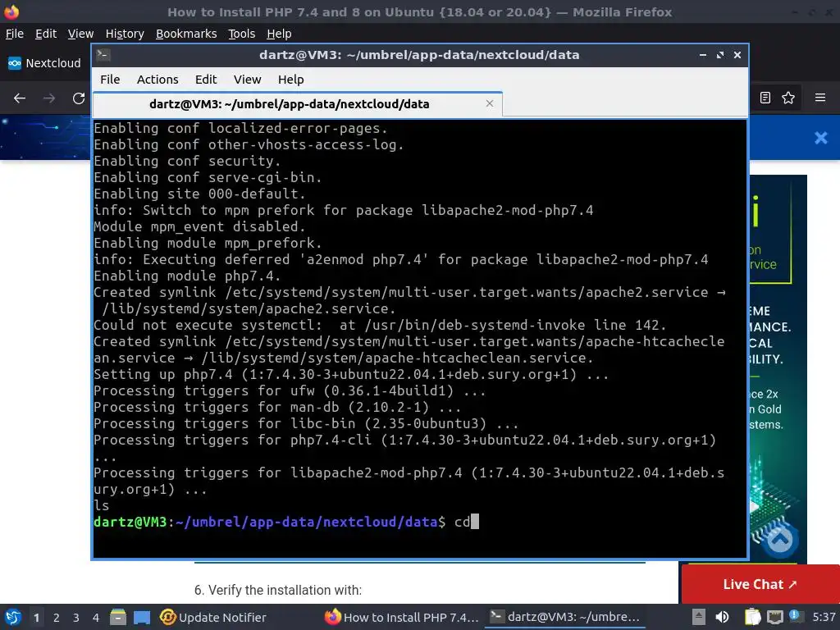The image size is (840, 630).
Task: Open the terminal View menu
Action: coord(247,80)
